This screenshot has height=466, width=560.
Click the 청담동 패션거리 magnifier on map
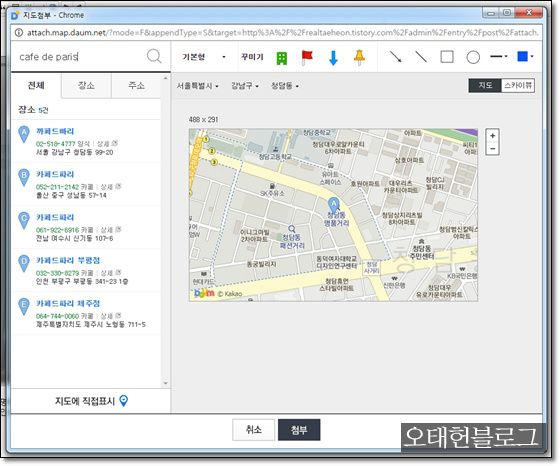[x=292, y=229]
